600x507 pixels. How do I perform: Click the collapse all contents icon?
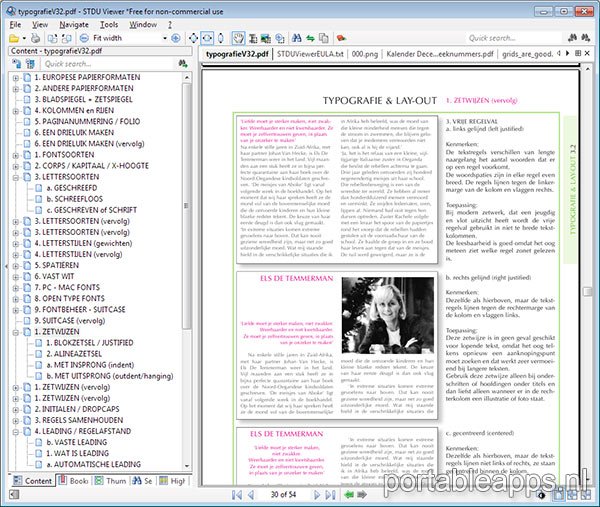point(30,64)
